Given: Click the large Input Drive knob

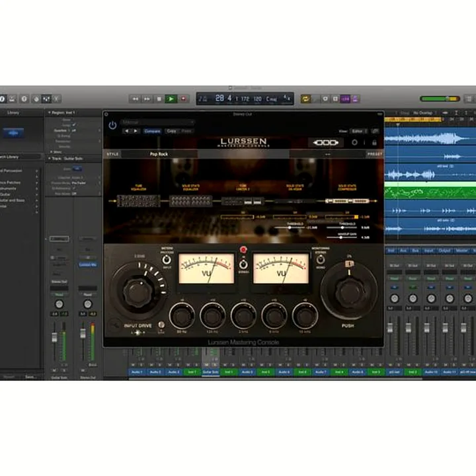Looking at the screenshot, I should coord(138,292).
